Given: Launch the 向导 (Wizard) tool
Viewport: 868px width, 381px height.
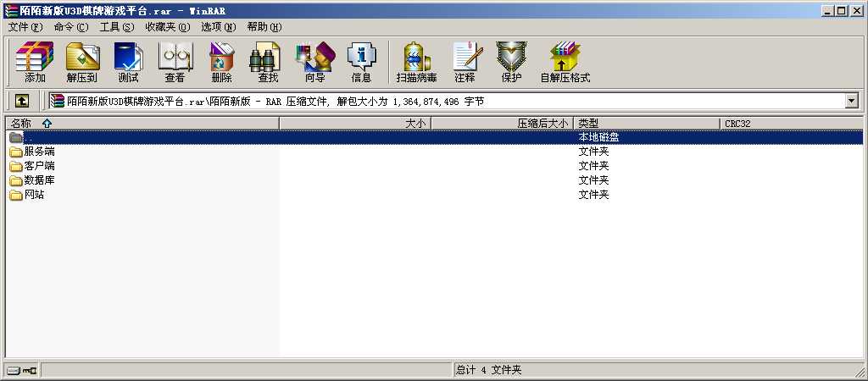Looking at the screenshot, I should 315,61.
